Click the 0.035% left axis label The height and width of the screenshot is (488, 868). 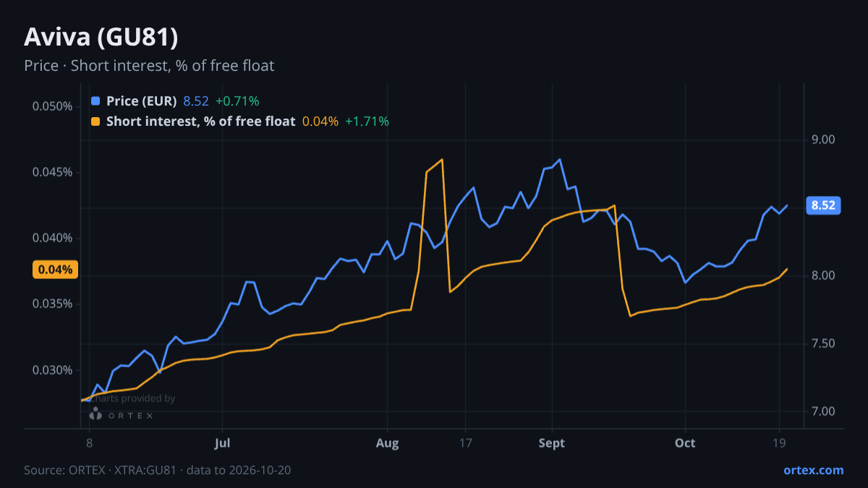[x=53, y=304]
